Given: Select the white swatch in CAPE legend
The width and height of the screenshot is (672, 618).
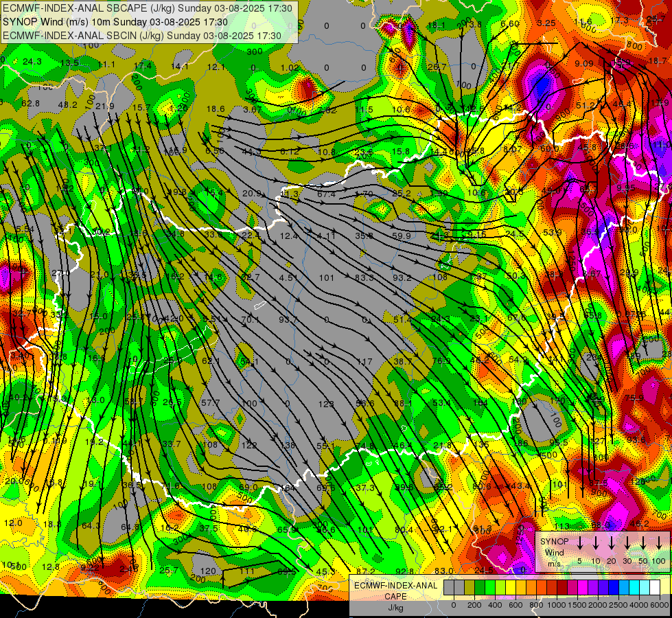Looking at the screenshot, I should pyautogui.click(x=655, y=587).
